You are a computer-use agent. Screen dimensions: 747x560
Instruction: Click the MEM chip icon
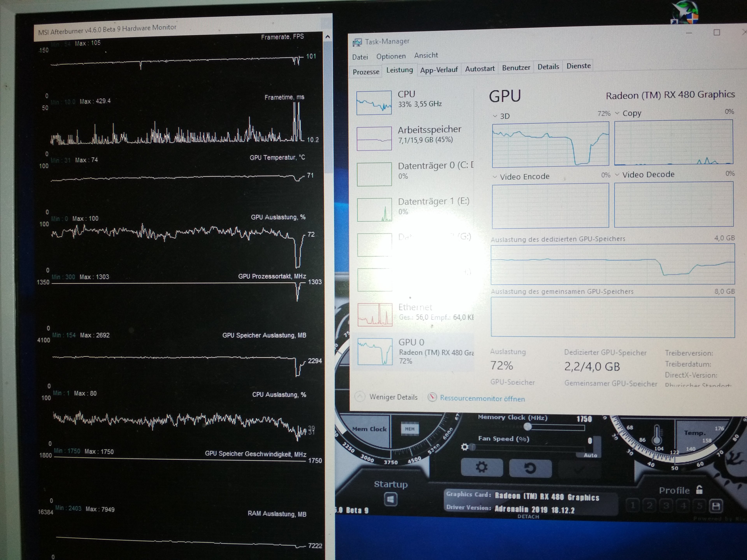click(410, 429)
